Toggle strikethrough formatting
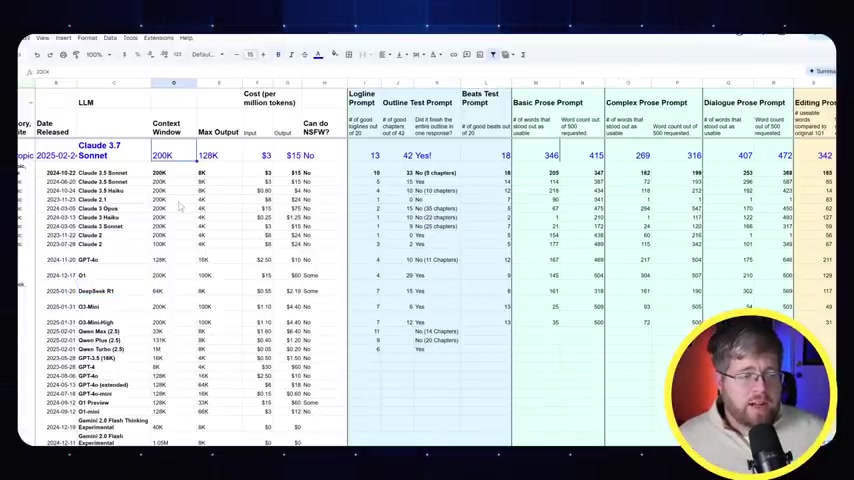The width and height of the screenshot is (854, 480). click(304, 55)
